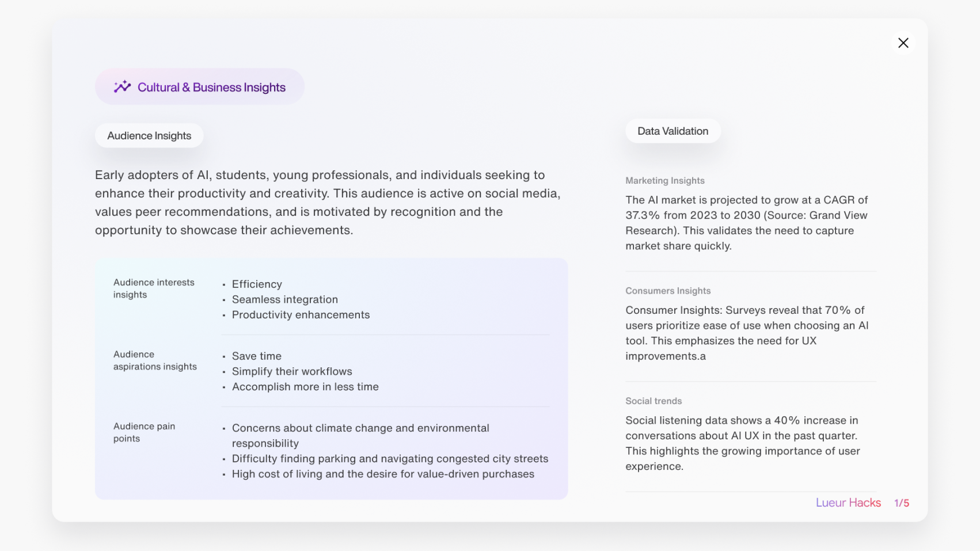Viewport: 980px width, 551px height.
Task: Click the early adopters audience description paragraph
Action: pyautogui.click(x=327, y=203)
